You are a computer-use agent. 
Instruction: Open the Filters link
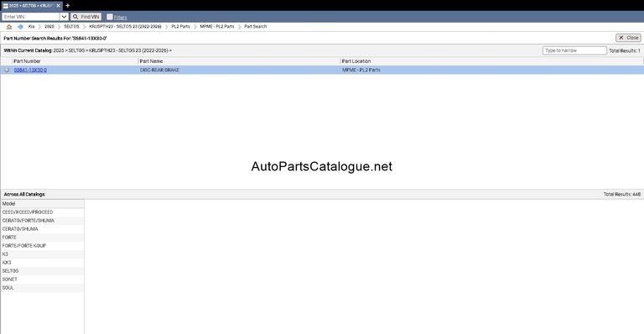pyautogui.click(x=121, y=18)
